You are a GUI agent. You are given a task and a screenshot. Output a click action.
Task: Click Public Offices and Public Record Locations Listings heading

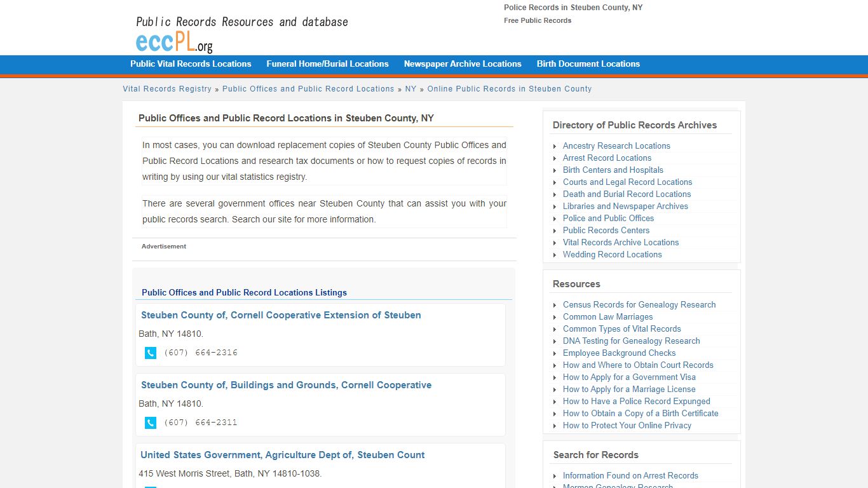pyautogui.click(x=244, y=293)
